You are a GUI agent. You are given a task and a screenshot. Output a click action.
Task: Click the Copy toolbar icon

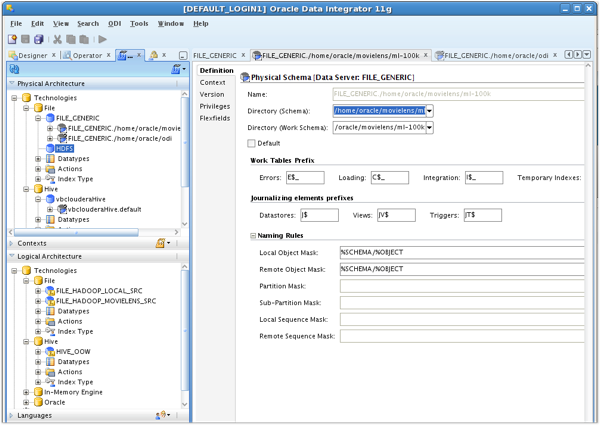point(71,39)
